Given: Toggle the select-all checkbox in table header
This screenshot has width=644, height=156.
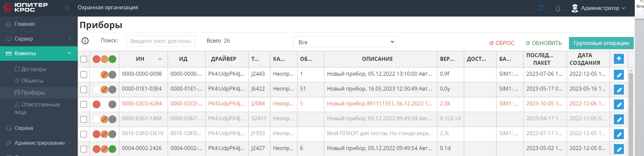Looking at the screenshot, I should point(84,59).
